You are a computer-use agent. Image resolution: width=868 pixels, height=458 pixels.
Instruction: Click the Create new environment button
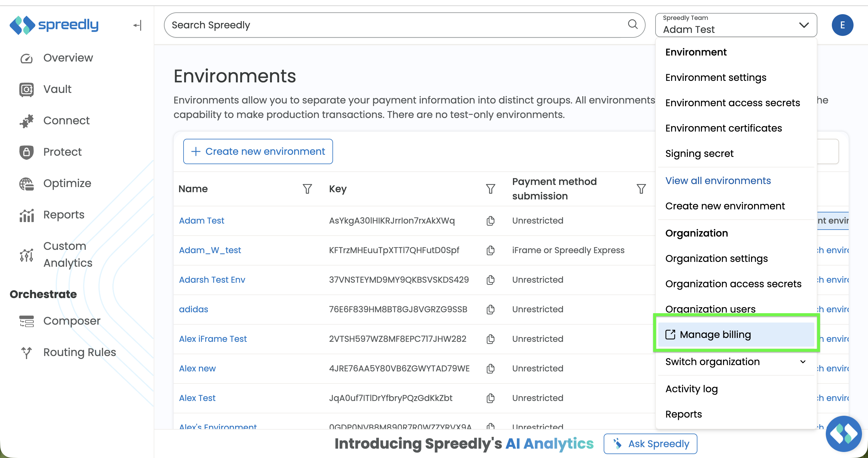tap(258, 151)
